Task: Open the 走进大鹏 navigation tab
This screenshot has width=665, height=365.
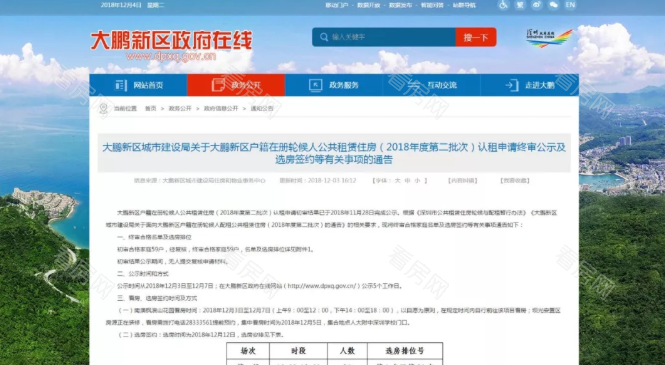Action: (x=530, y=85)
